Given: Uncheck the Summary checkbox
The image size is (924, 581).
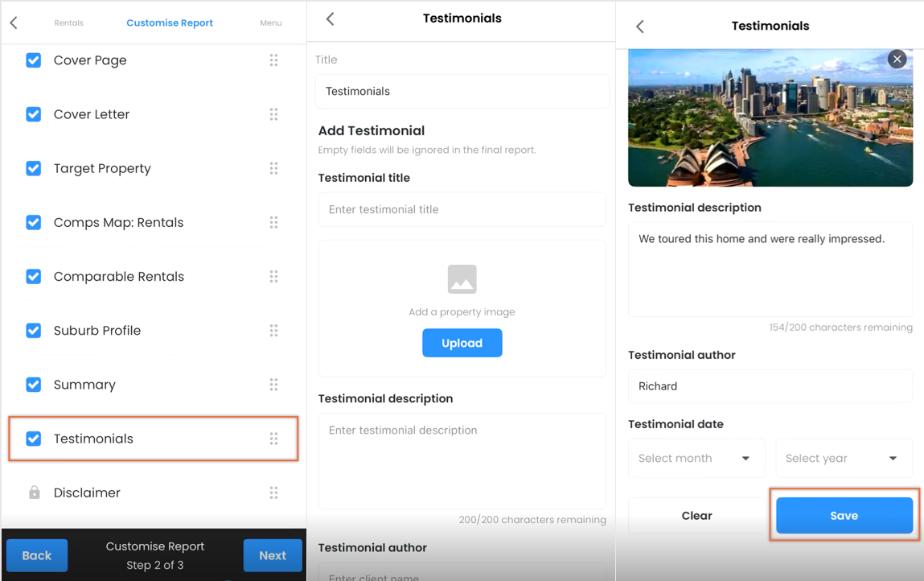Looking at the screenshot, I should coord(34,385).
